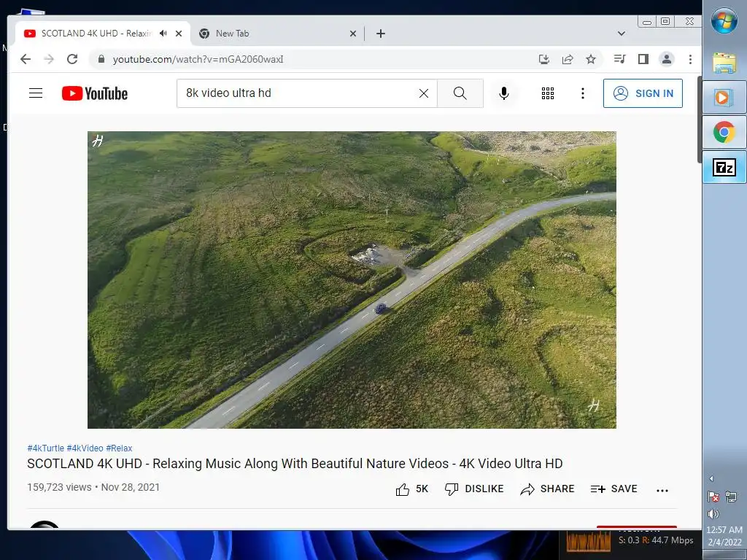Open YouTube hamburger guide menu

tap(36, 93)
